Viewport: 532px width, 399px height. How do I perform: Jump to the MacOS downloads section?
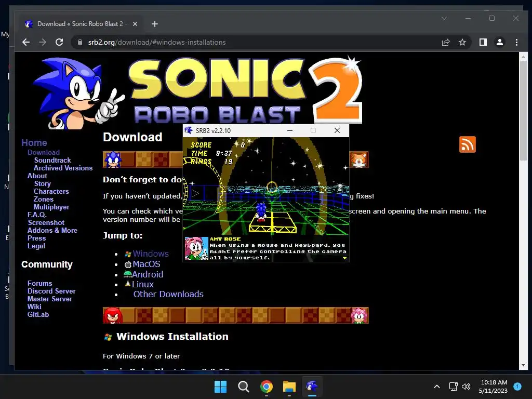146,264
